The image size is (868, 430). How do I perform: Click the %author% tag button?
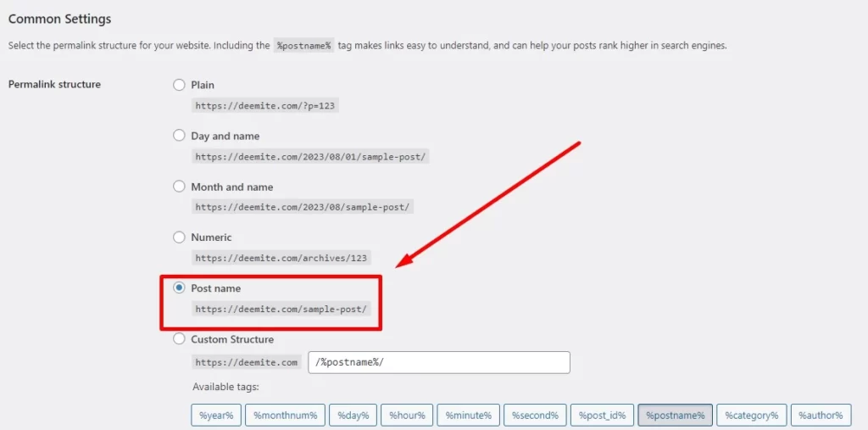[x=821, y=415]
